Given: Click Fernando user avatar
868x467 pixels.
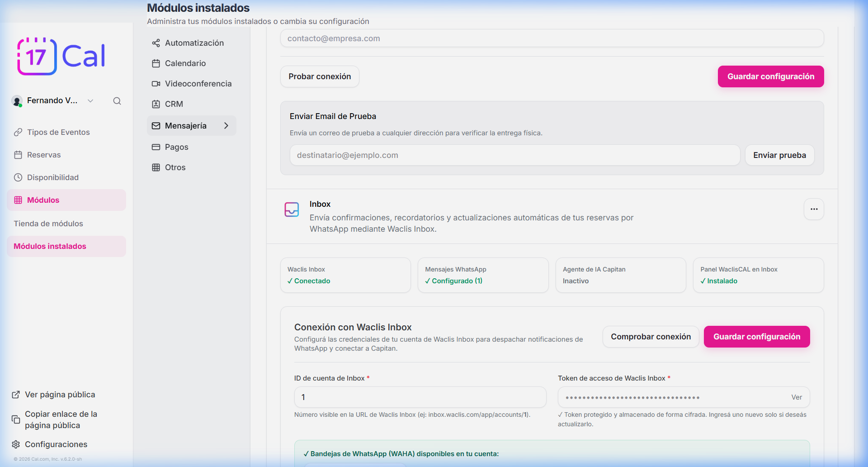Looking at the screenshot, I should point(17,101).
